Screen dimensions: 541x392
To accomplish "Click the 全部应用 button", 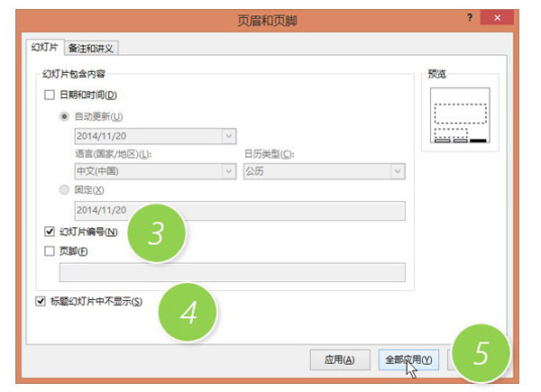I will point(410,360).
